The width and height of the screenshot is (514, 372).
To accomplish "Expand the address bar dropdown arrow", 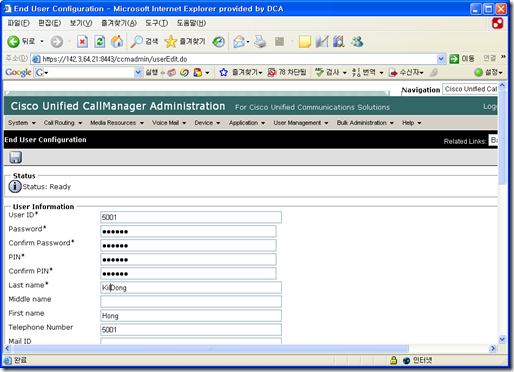I will click(441, 59).
